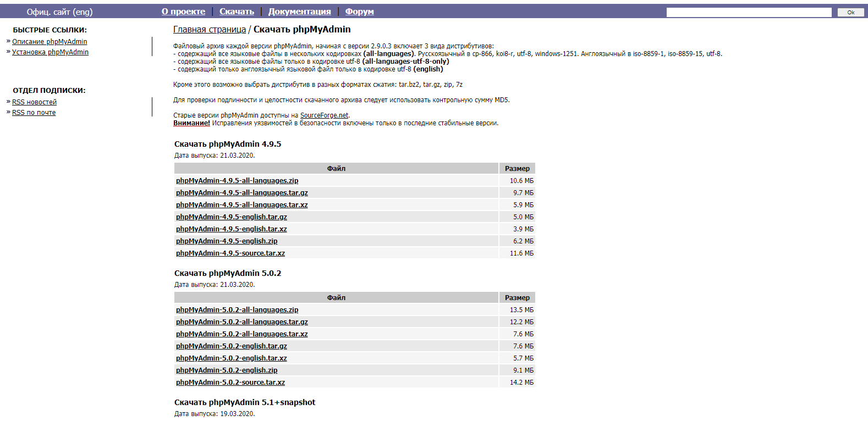This screenshot has height=421, width=868.
Task: Download phpMyAdmin-5.0.2-source.tar.xz
Action: pos(230,383)
